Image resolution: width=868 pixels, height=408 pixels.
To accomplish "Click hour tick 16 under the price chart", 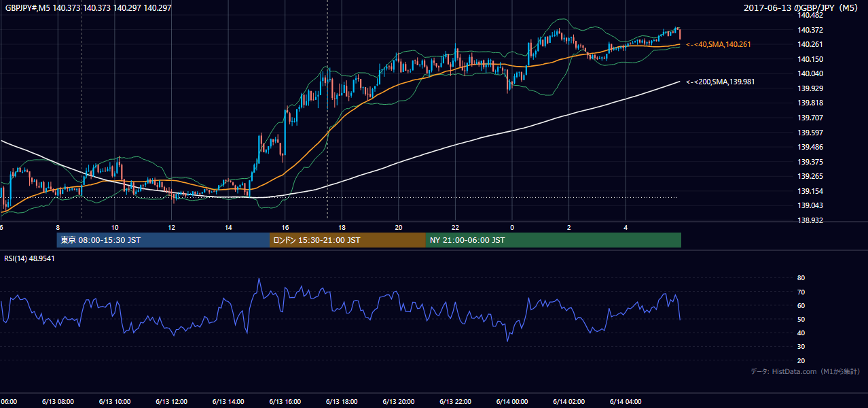I will (x=285, y=227).
